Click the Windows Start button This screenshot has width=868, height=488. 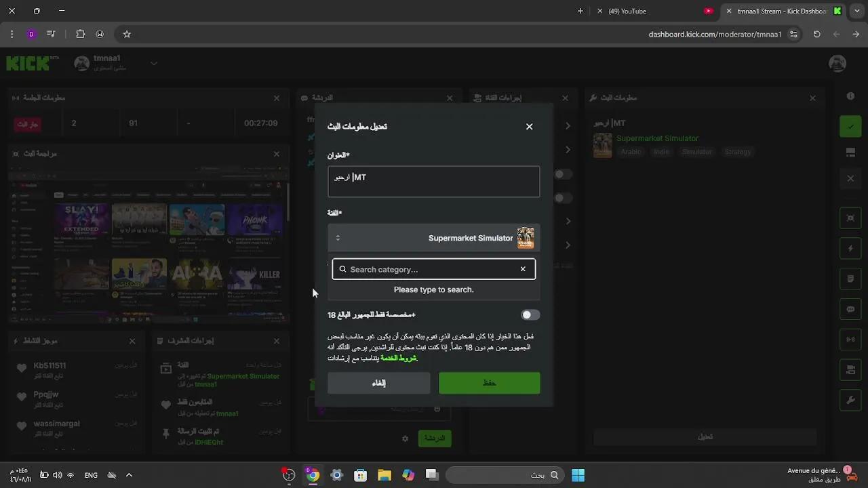(x=578, y=475)
